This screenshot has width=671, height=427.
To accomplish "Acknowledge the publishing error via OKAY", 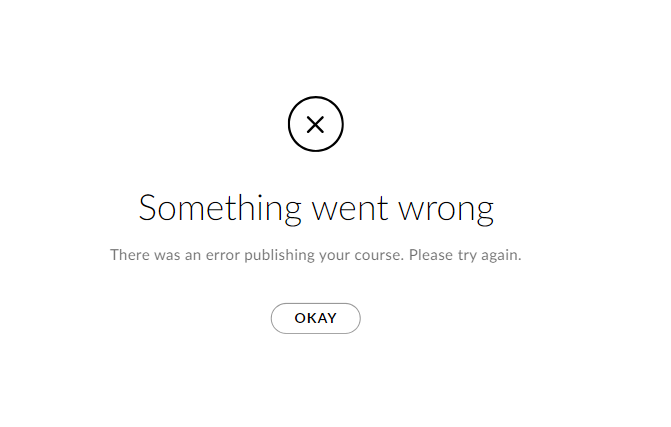I will 315,318.
